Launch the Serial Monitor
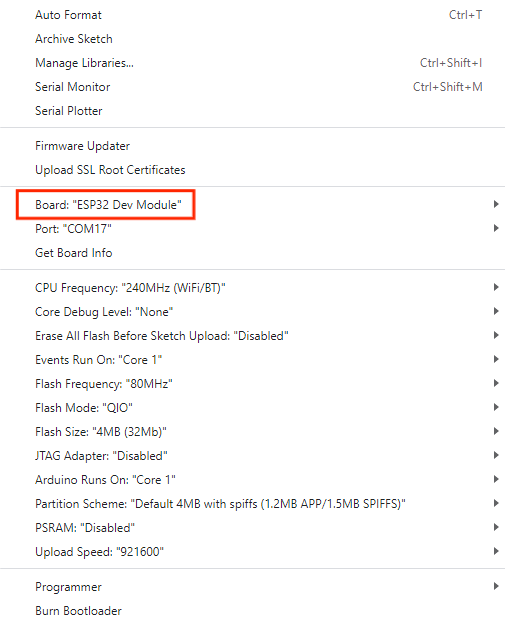Screen dimensions: 506x622 click(253, 86)
